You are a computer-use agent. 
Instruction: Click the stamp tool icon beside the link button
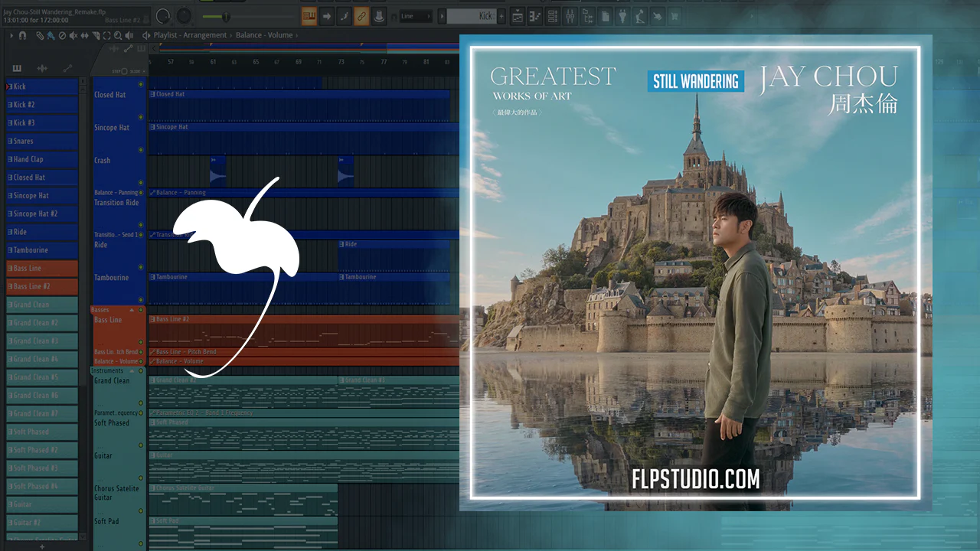(379, 15)
